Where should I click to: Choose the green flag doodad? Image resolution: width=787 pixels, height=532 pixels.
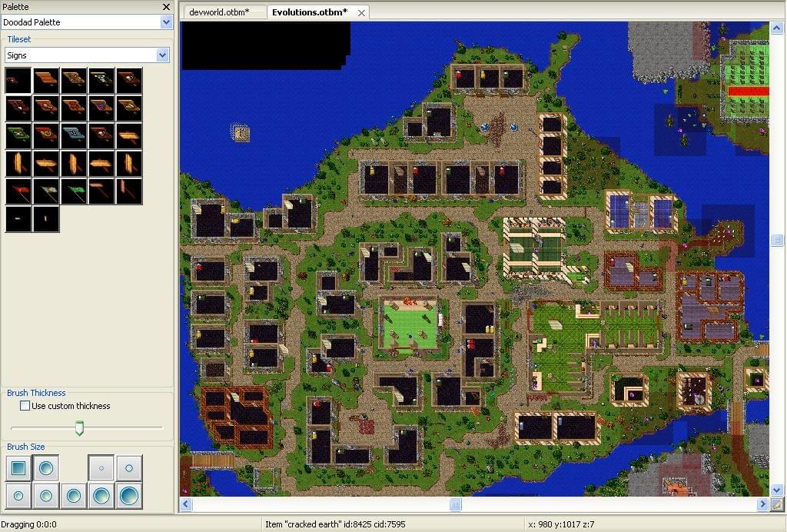click(x=73, y=191)
